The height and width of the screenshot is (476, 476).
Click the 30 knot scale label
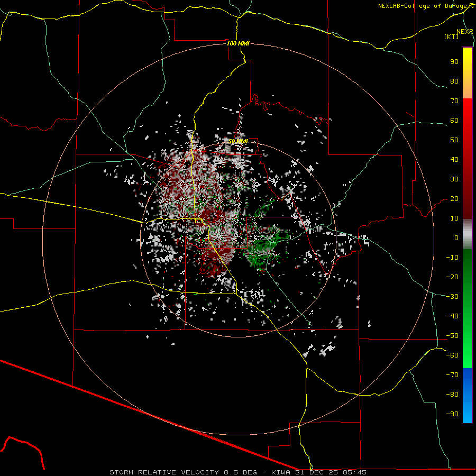click(x=454, y=179)
